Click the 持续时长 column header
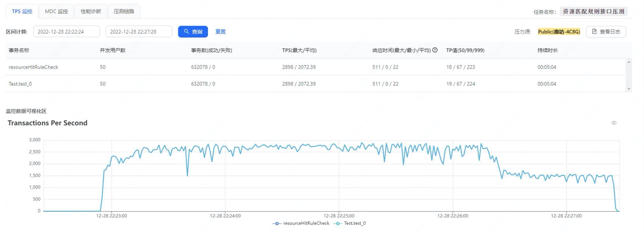644x232 pixels. click(x=548, y=50)
